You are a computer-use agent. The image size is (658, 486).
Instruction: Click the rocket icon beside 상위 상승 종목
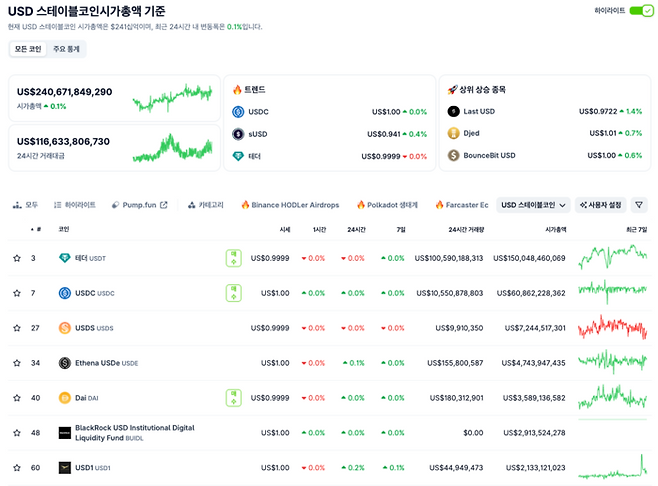pyautogui.click(x=452, y=89)
